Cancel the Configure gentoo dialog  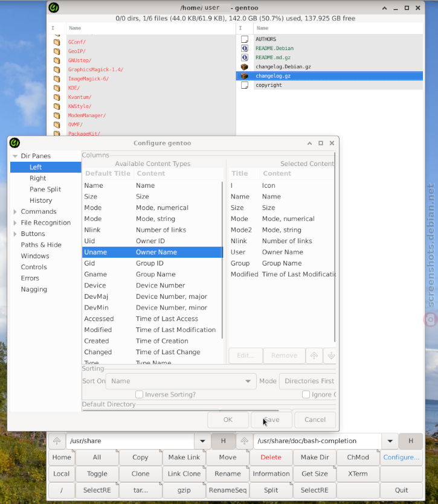(315, 419)
